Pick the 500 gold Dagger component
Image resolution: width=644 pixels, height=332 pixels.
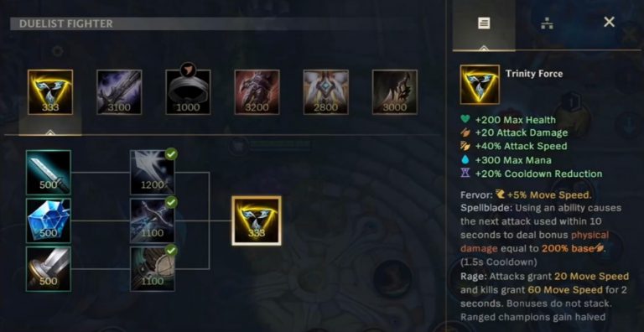[x=49, y=269]
